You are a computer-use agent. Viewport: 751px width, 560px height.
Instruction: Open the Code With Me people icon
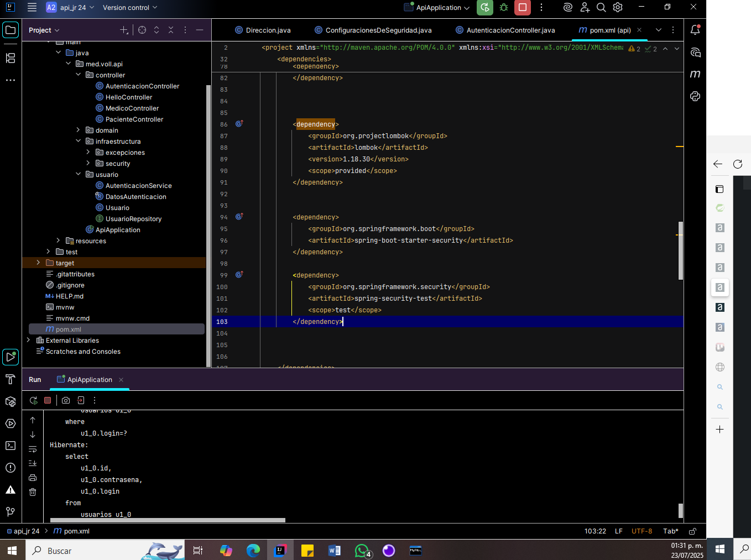coord(585,8)
